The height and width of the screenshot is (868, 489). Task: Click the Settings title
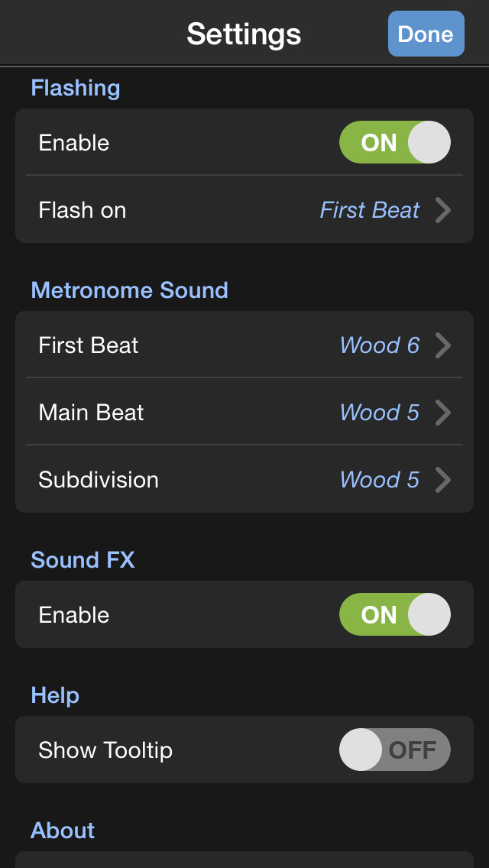tap(244, 34)
